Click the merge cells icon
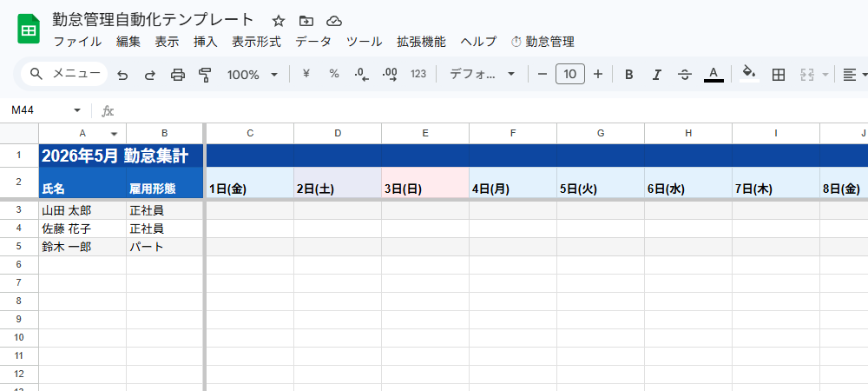The image size is (868, 391). point(809,75)
